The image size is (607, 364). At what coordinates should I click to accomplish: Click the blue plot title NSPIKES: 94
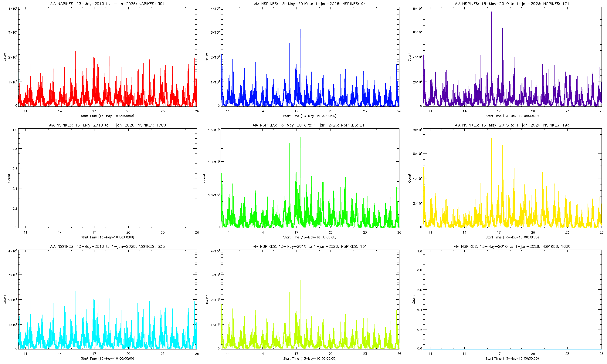point(310,4)
